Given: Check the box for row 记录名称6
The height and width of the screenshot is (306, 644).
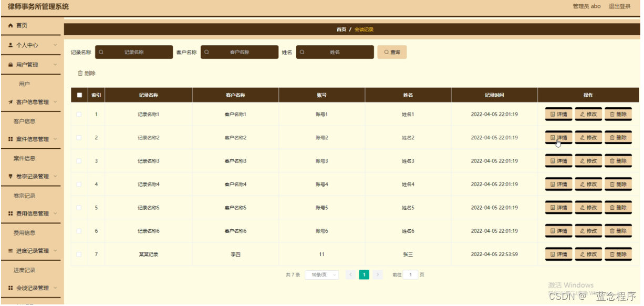Looking at the screenshot, I should click(x=79, y=231).
